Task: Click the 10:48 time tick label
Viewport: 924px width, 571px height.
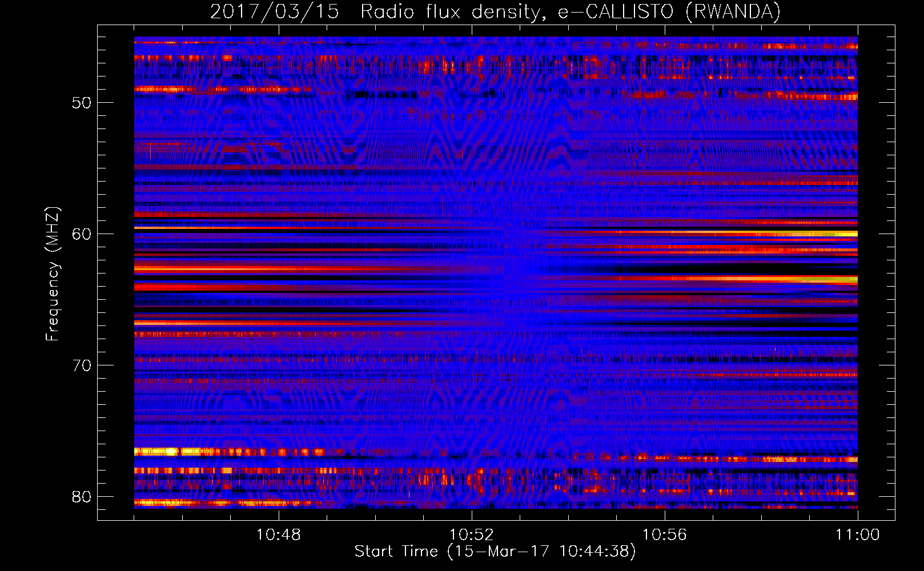Action: pos(278,534)
